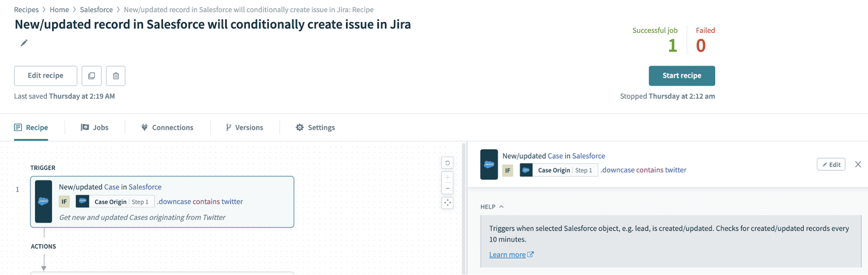
Task: Click the pencil icon to rename recipe
Action: tap(24, 43)
